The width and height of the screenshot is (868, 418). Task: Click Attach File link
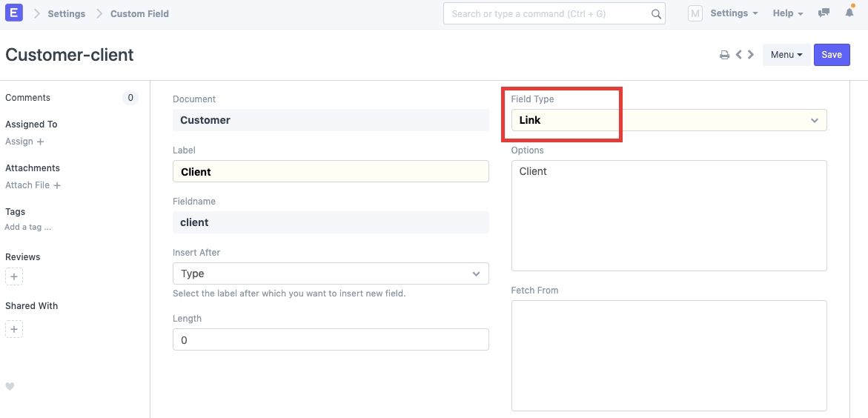pyautogui.click(x=33, y=185)
